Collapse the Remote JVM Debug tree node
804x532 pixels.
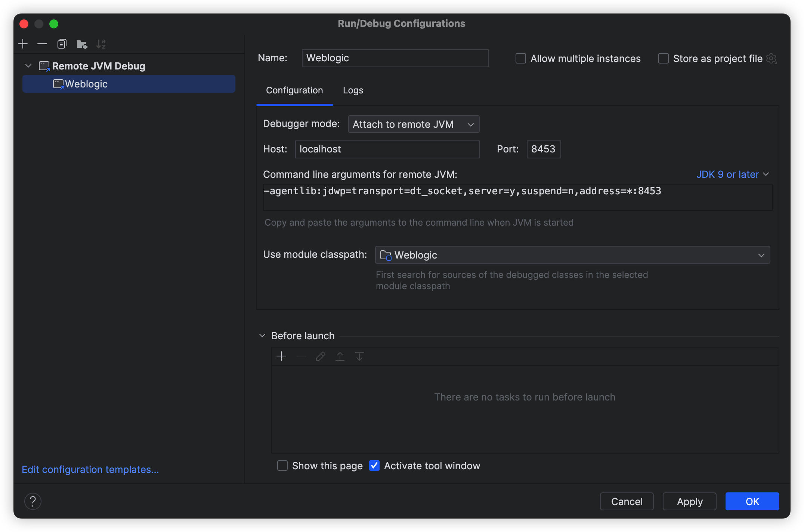(x=28, y=66)
